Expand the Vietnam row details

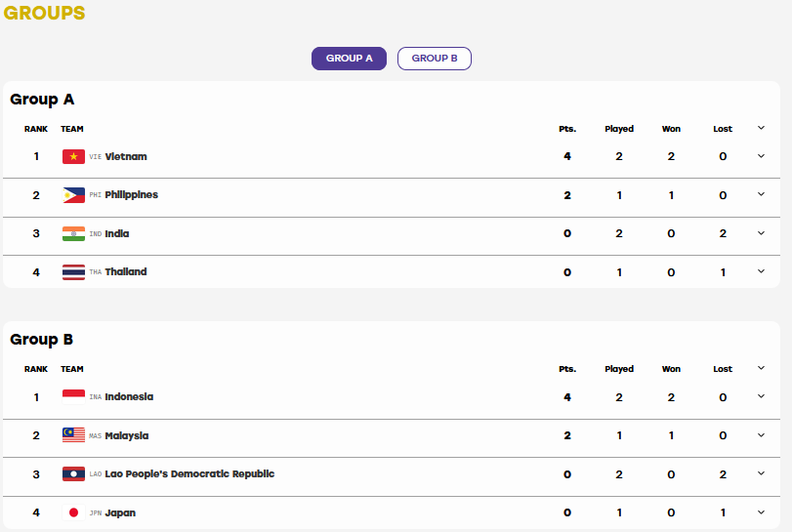[x=761, y=156]
